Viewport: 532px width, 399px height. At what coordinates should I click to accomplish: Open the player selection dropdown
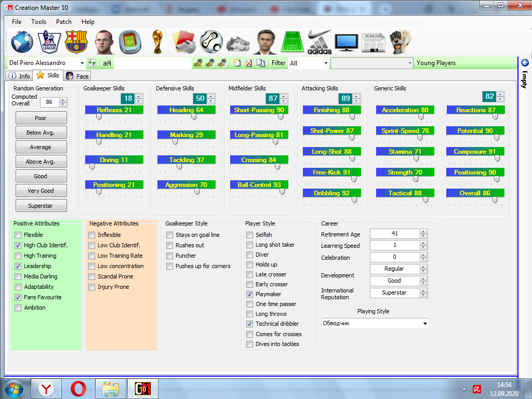coord(83,62)
